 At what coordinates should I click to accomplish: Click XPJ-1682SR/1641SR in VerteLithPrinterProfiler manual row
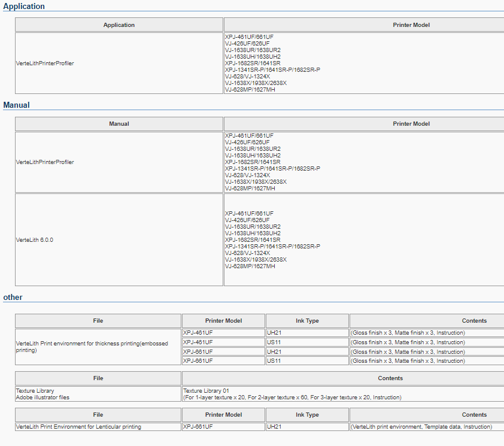point(253,162)
